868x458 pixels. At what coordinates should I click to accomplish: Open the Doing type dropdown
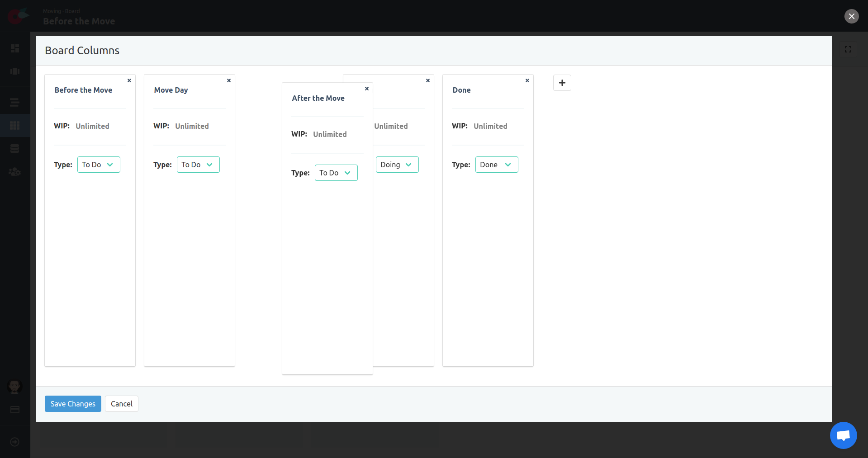pos(397,165)
